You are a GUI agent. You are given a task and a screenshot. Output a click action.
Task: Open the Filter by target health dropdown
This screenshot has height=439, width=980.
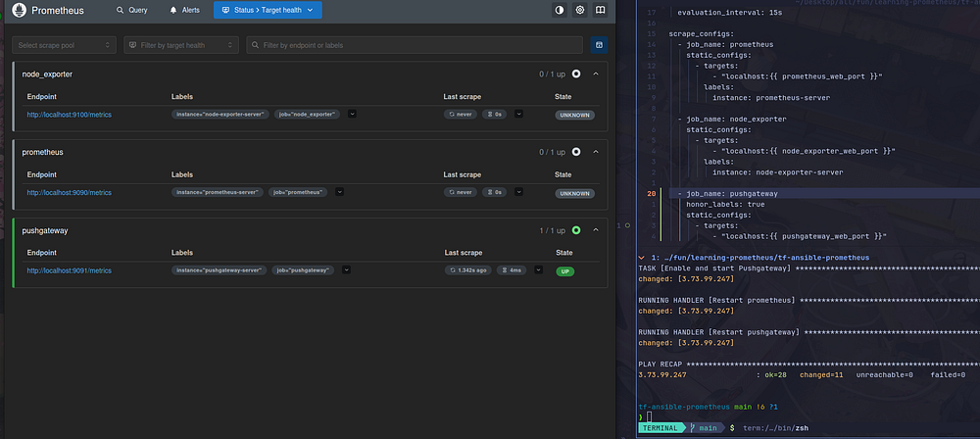[181, 45]
